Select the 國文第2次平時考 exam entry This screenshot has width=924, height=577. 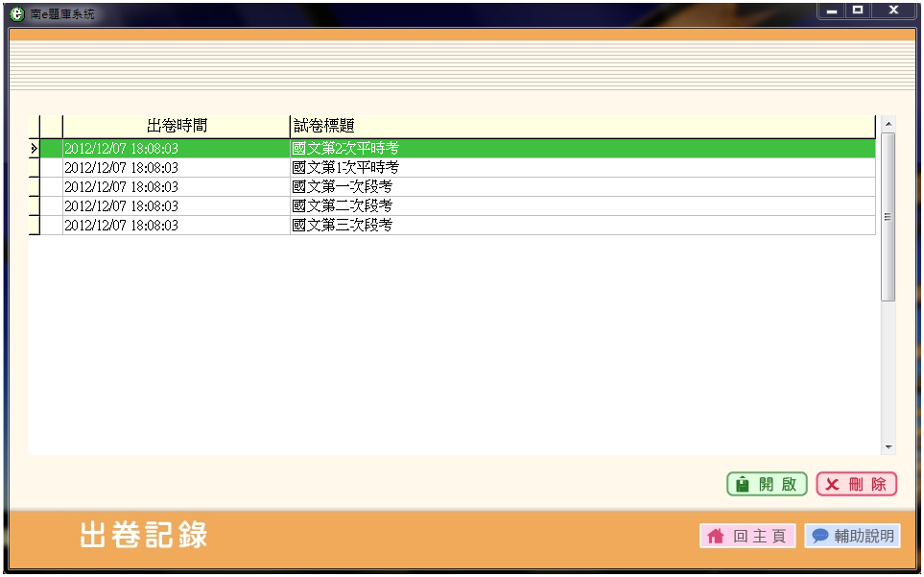click(345, 149)
